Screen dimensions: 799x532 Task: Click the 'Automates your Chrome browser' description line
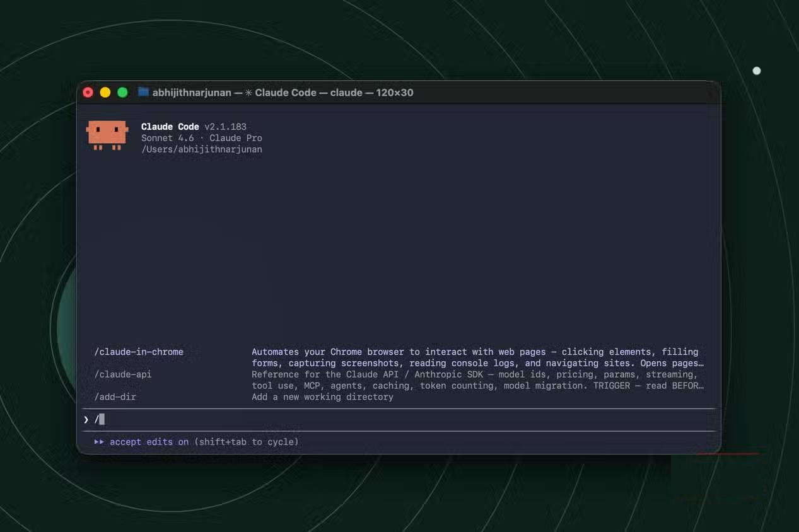click(x=475, y=352)
